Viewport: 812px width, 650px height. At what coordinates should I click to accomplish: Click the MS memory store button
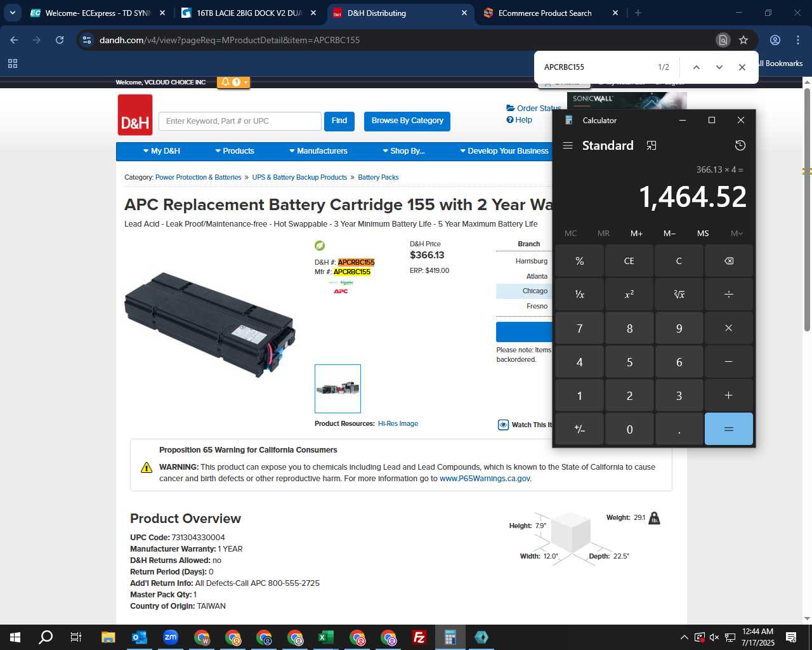click(703, 233)
